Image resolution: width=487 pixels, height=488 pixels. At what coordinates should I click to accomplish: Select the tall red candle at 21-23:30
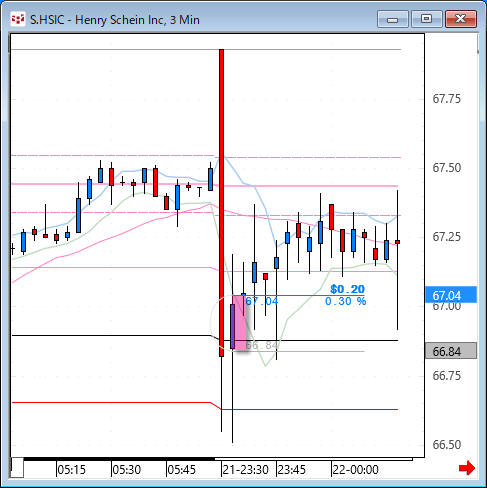pos(221,203)
